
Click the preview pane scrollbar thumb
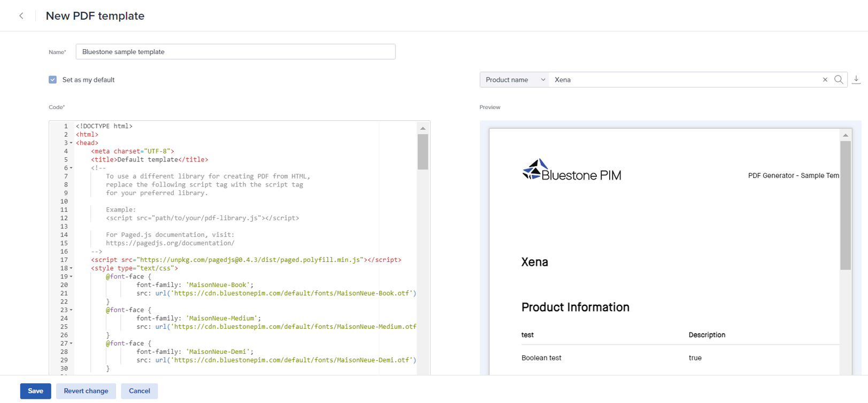point(845,205)
